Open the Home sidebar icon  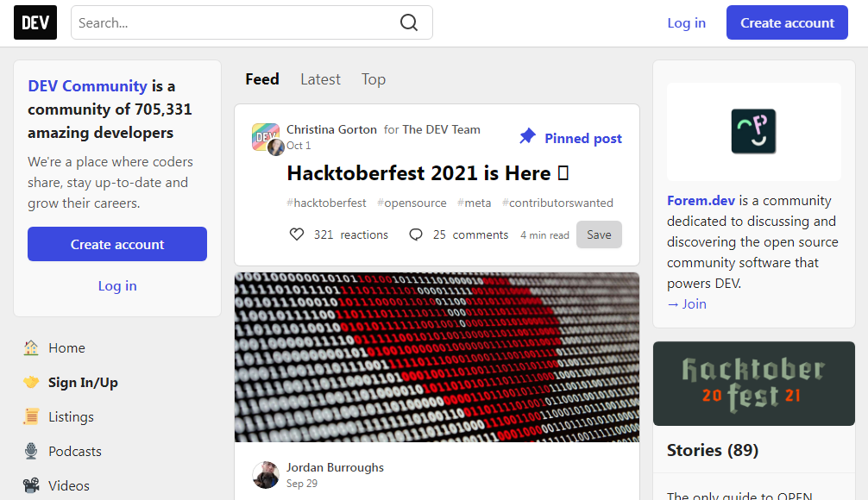point(31,348)
